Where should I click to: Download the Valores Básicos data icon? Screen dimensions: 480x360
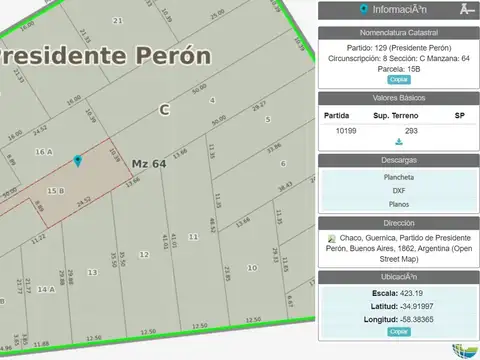coord(399,142)
